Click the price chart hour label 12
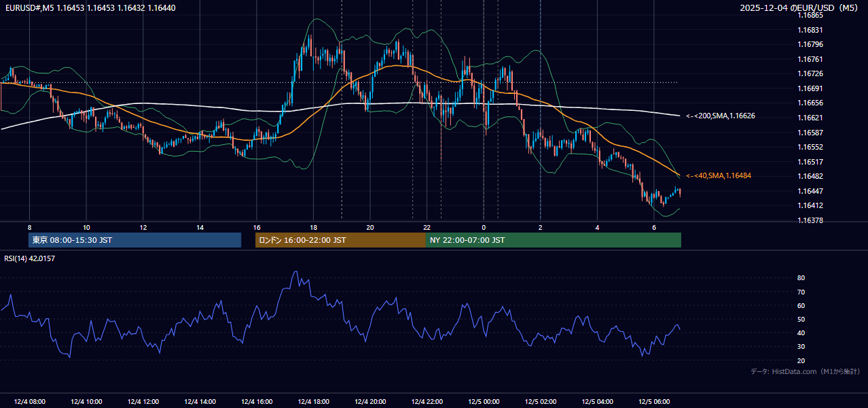This screenshot has height=408, width=868. [x=143, y=227]
